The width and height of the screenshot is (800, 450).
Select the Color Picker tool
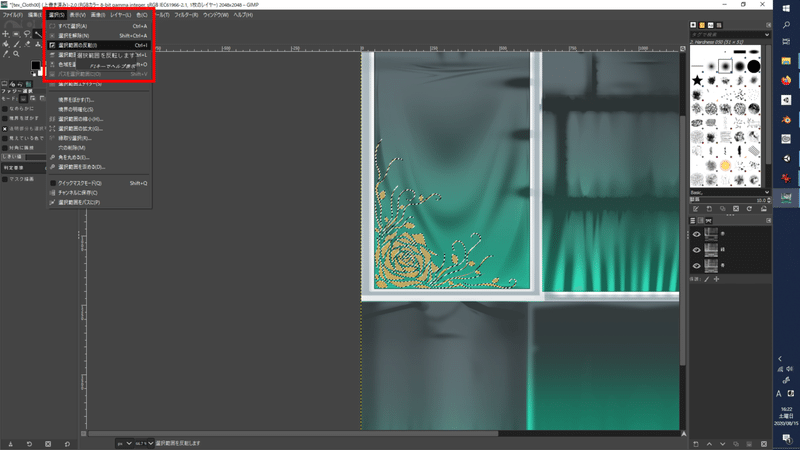(6, 54)
